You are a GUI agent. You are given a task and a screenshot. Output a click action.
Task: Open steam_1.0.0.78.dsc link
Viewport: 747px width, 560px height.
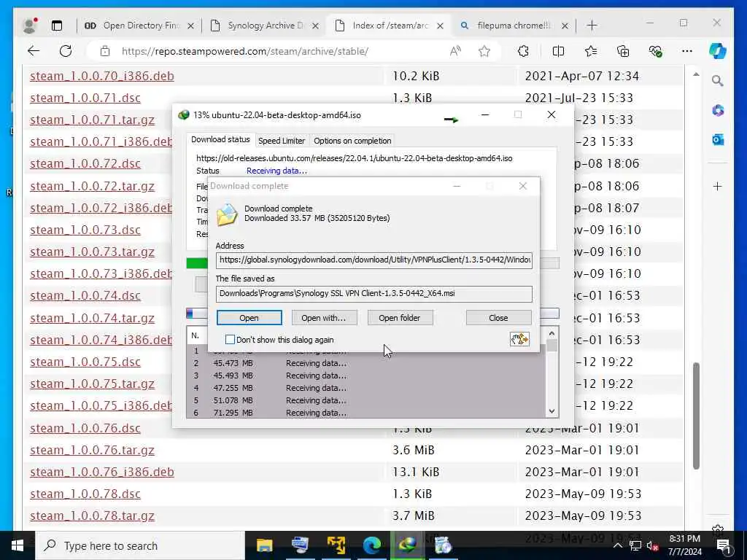(85, 494)
